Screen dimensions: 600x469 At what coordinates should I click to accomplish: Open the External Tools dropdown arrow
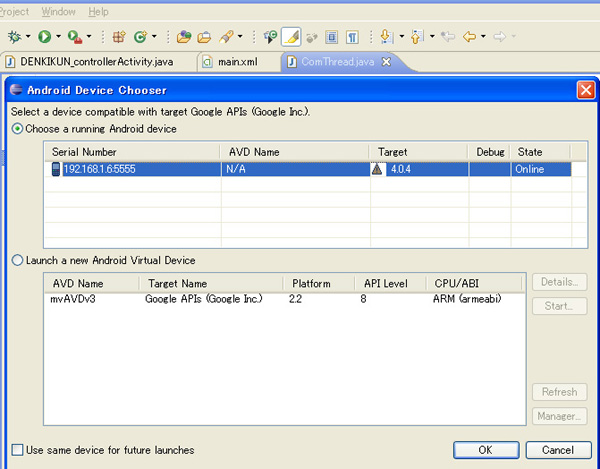[89, 37]
